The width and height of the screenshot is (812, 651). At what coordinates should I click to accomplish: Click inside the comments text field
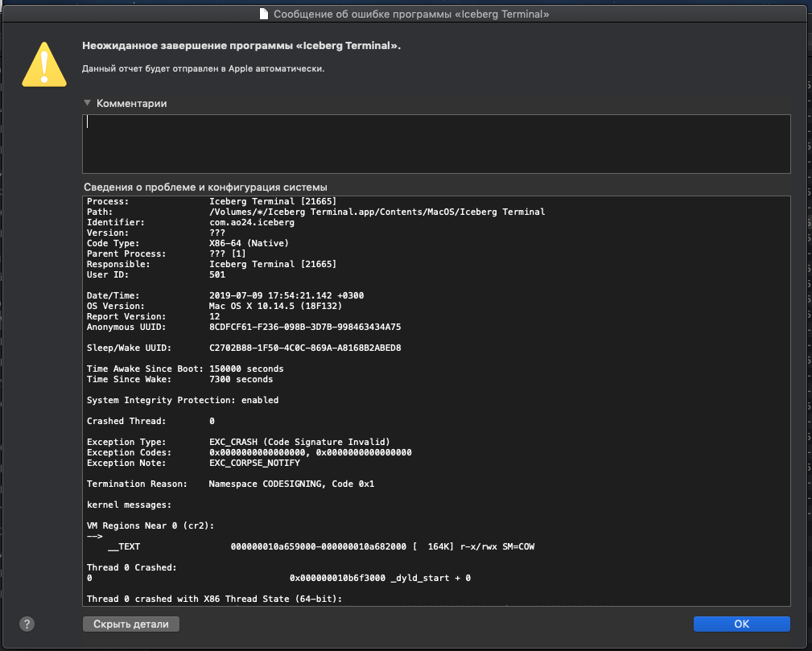(435, 143)
